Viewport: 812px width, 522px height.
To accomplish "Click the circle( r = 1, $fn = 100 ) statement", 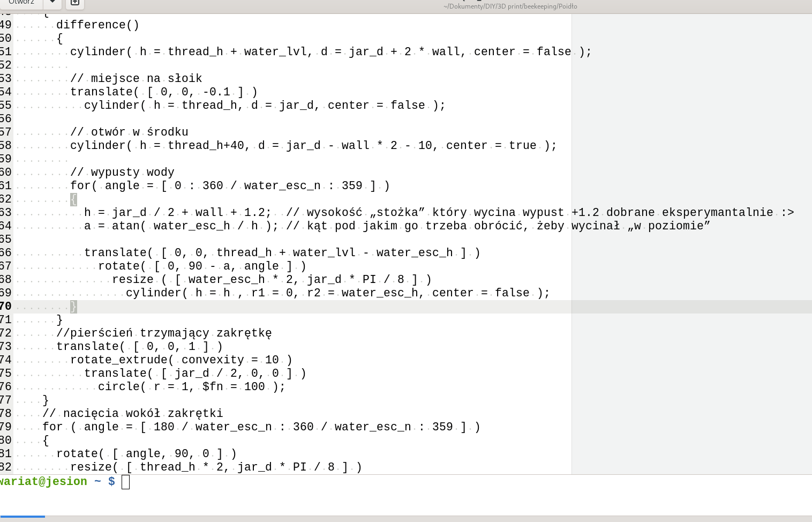I will tap(192, 386).
